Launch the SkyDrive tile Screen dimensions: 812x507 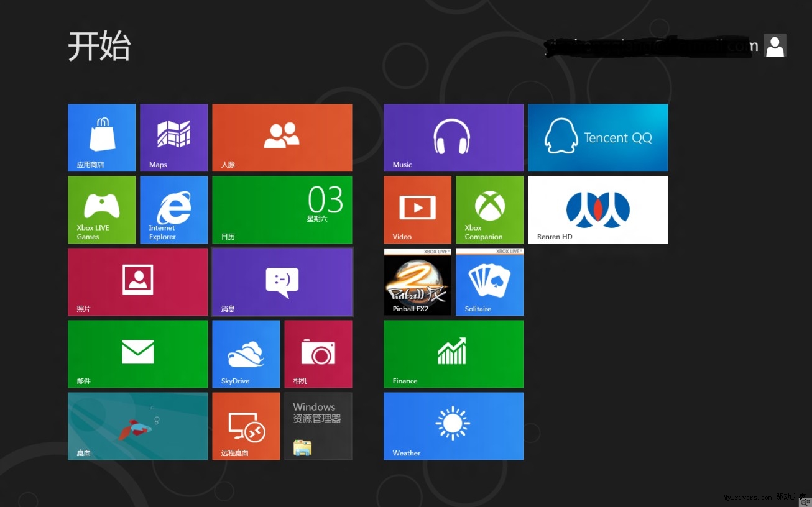pos(246,354)
